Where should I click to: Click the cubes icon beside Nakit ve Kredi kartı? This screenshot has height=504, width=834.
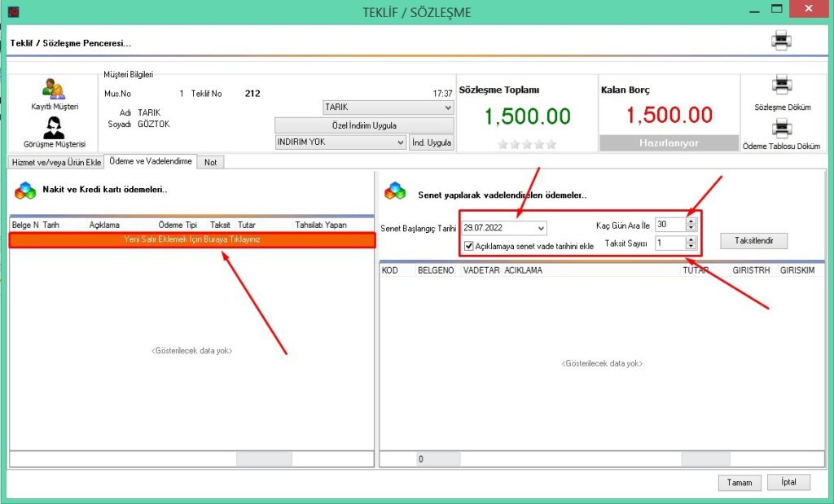[24, 191]
